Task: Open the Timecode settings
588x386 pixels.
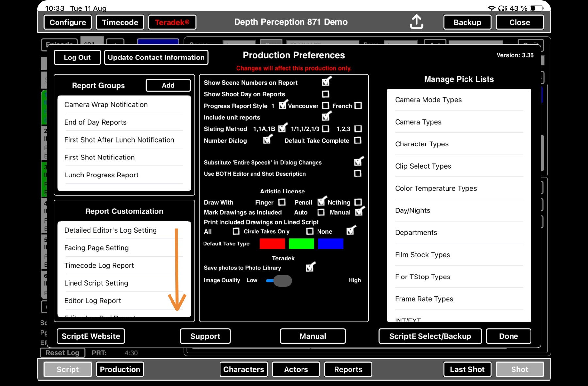Action: pyautogui.click(x=120, y=22)
